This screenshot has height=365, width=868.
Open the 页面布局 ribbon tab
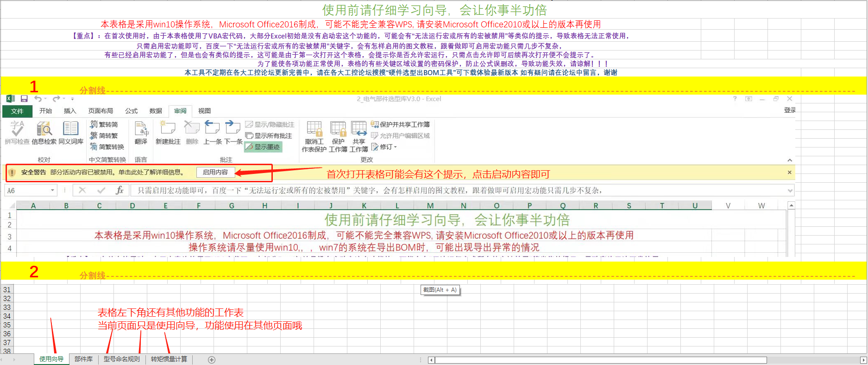pos(101,111)
